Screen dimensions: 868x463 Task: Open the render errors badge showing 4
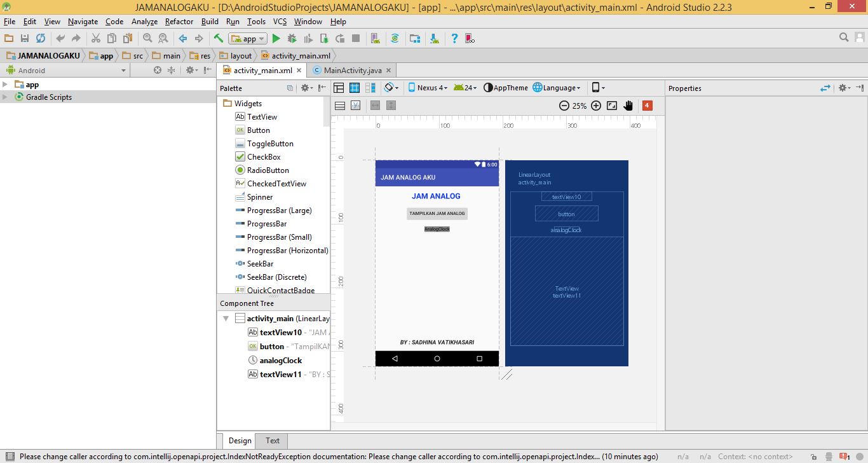coord(647,106)
